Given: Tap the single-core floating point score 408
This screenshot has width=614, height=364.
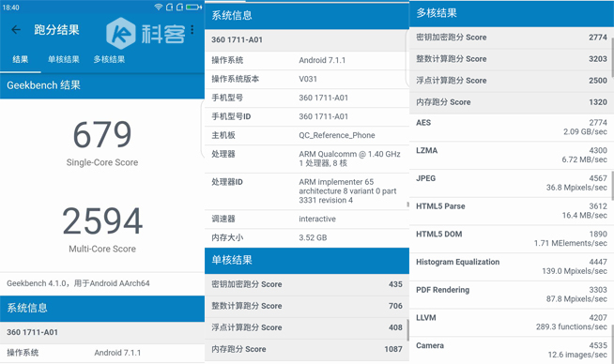Looking at the screenshot, I should tap(395, 327).
